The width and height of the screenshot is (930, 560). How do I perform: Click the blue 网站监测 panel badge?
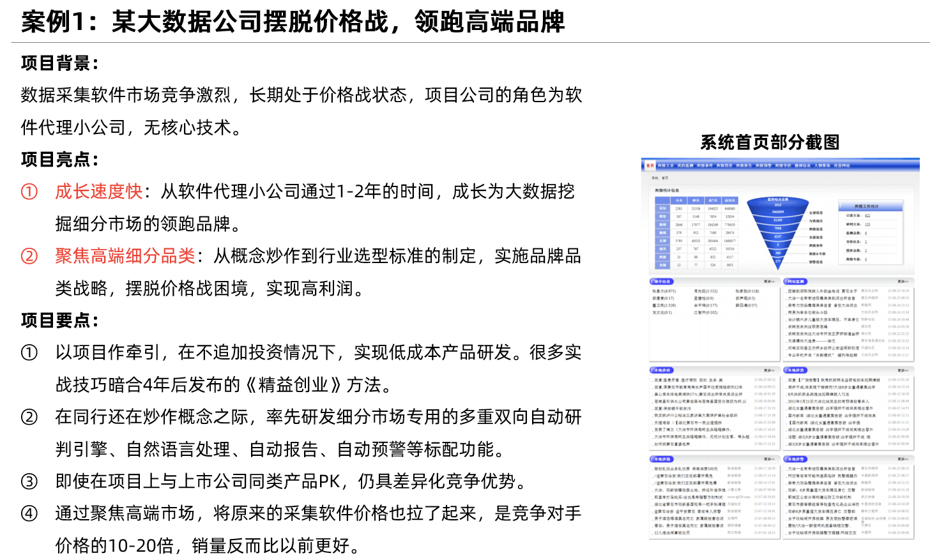tap(796, 281)
